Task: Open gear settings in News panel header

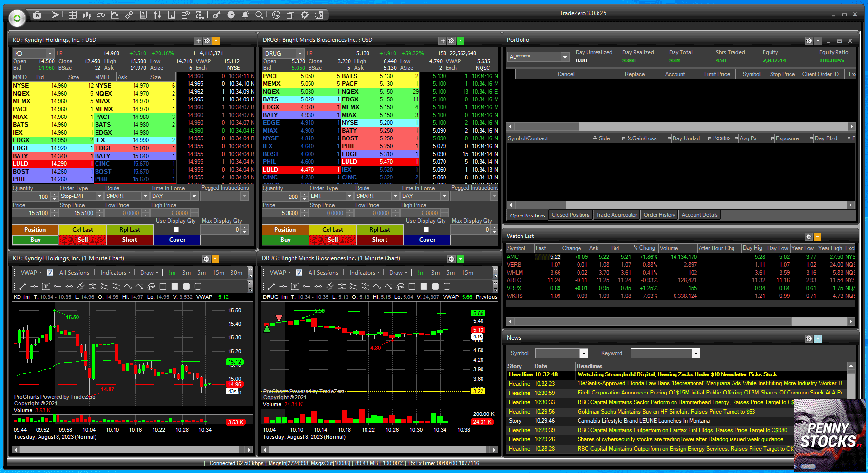Action: click(x=809, y=338)
